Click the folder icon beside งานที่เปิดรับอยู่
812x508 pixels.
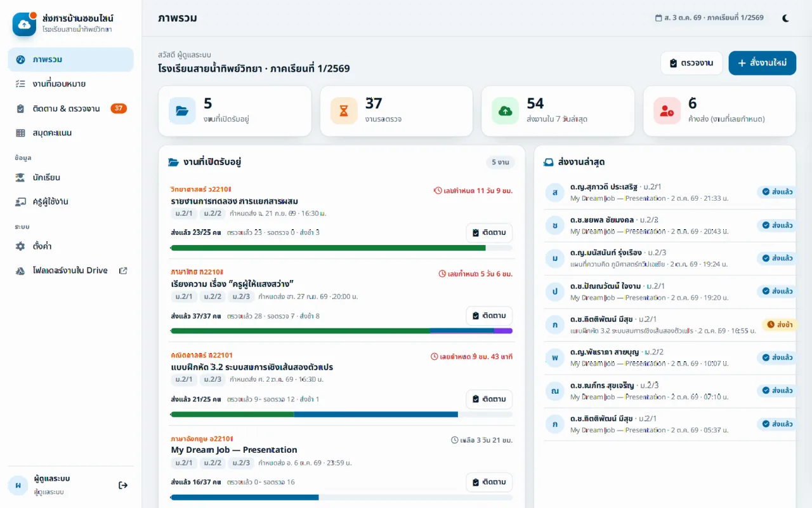(173, 162)
